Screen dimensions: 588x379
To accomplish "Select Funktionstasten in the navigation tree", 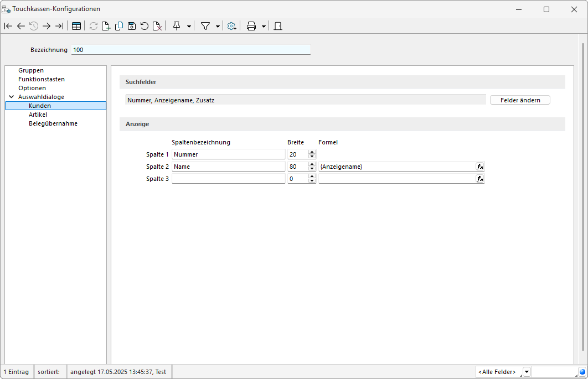I will (x=41, y=79).
